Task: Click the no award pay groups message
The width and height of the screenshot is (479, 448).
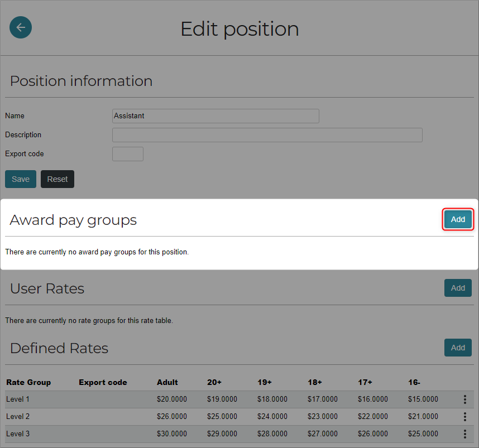Action: (x=97, y=252)
